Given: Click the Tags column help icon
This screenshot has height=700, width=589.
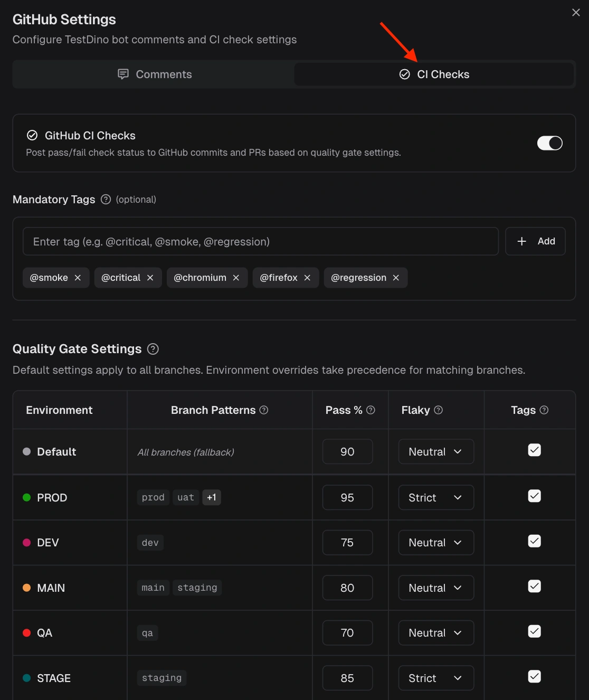Looking at the screenshot, I should [546, 410].
